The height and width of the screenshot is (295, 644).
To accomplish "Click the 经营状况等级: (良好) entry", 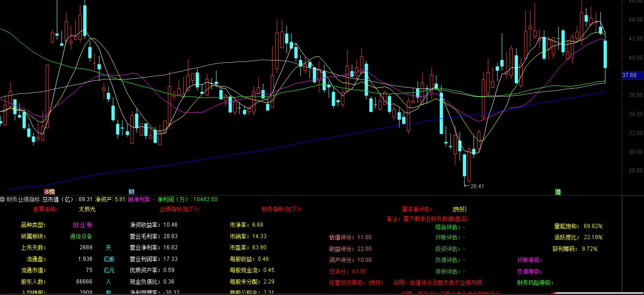I will click(x=357, y=282).
